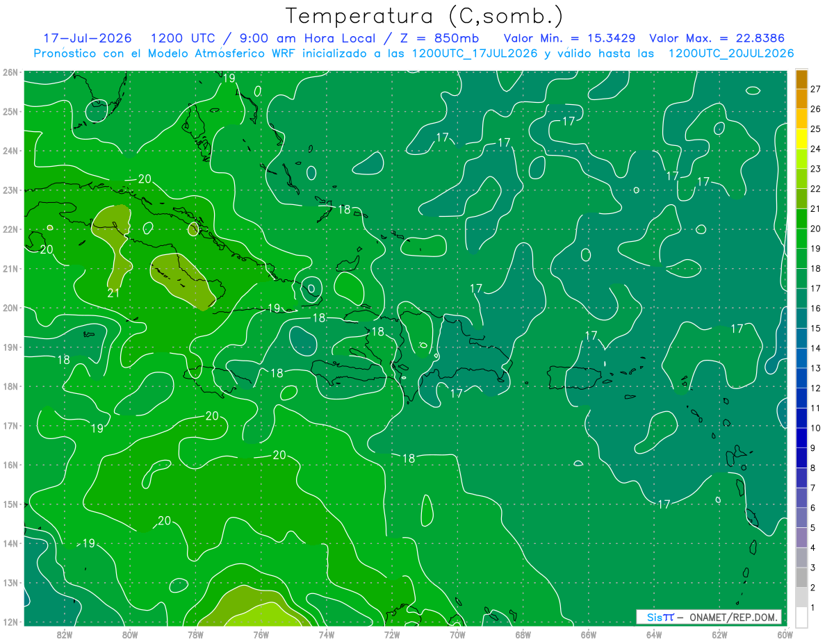The image size is (834, 644).
Task: Click the '1200 UTC' time text in second line
Action: [x=182, y=38]
